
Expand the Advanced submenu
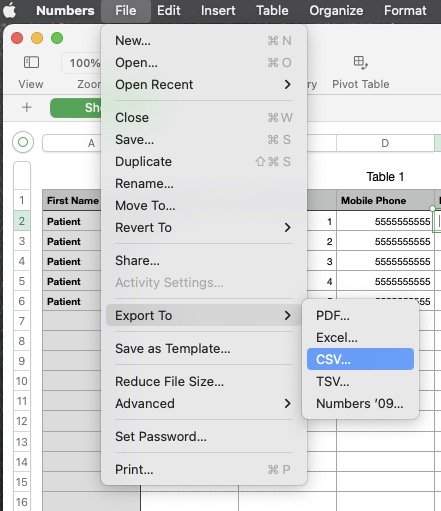point(204,404)
